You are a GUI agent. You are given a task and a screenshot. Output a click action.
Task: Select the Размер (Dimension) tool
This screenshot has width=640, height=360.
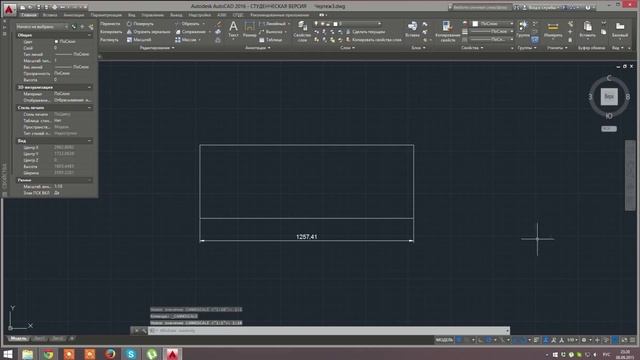[249, 30]
